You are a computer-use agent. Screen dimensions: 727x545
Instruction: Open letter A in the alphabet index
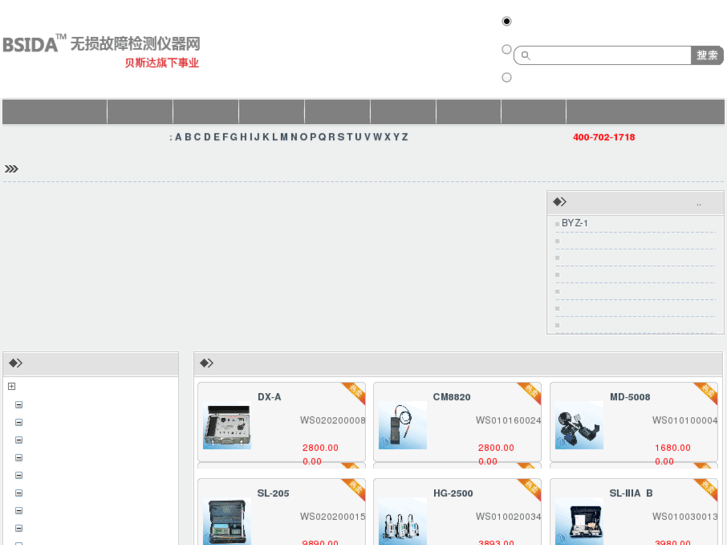point(178,137)
